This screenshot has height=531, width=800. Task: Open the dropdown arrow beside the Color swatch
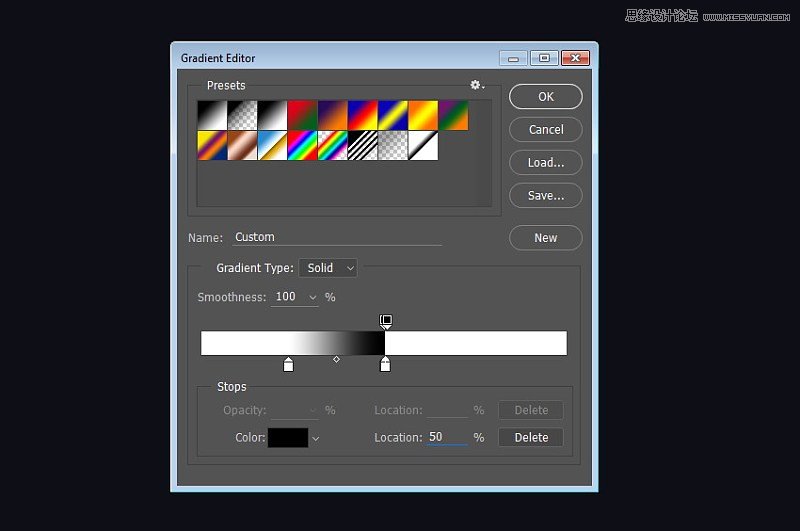pyautogui.click(x=316, y=439)
